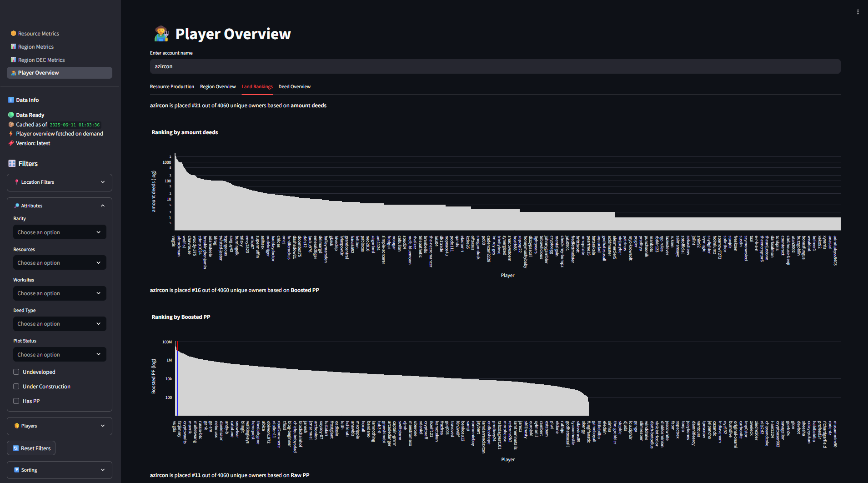Viewport: 868px width, 483px height.
Task: Click the Ranking by amount deeds title
Action: point(185,132)
